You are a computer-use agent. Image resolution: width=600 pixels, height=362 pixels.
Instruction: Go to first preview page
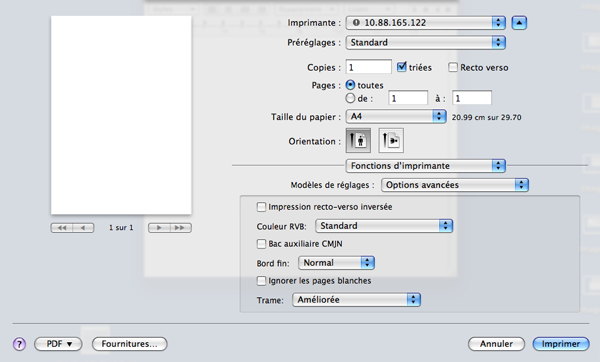coord(62,228)
